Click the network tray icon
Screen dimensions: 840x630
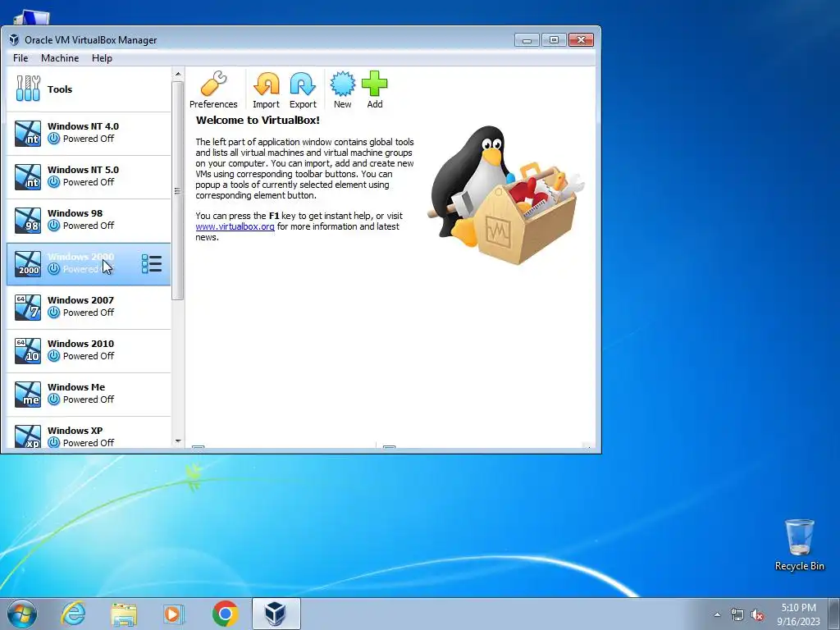(737, 614)
